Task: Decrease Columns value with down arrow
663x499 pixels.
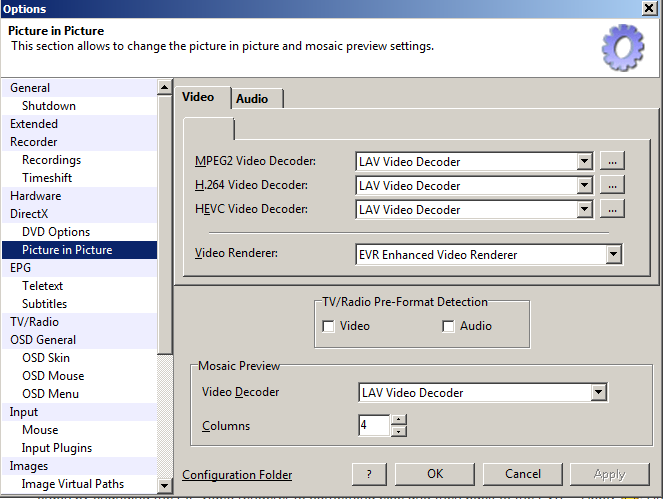Action: point(399,431)
